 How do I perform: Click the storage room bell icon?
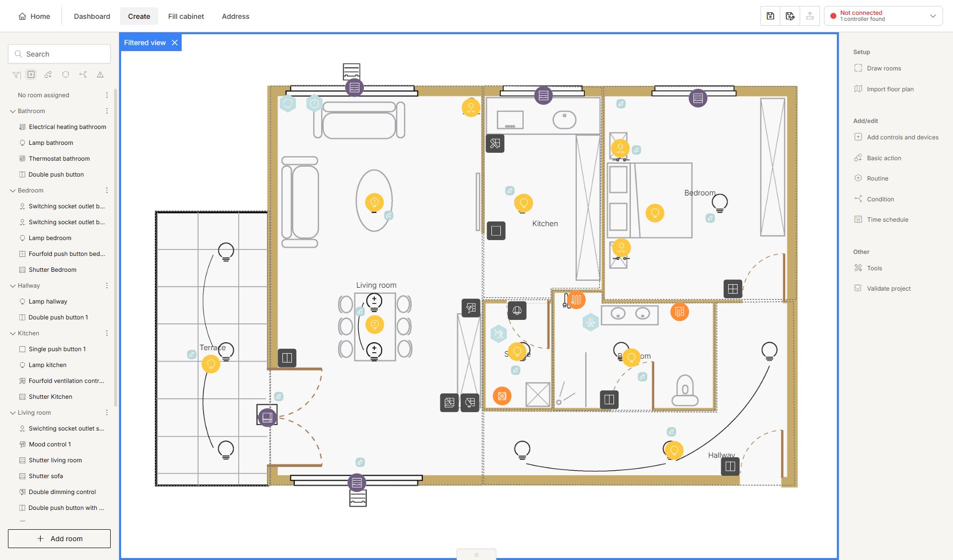tap(517, 311)
